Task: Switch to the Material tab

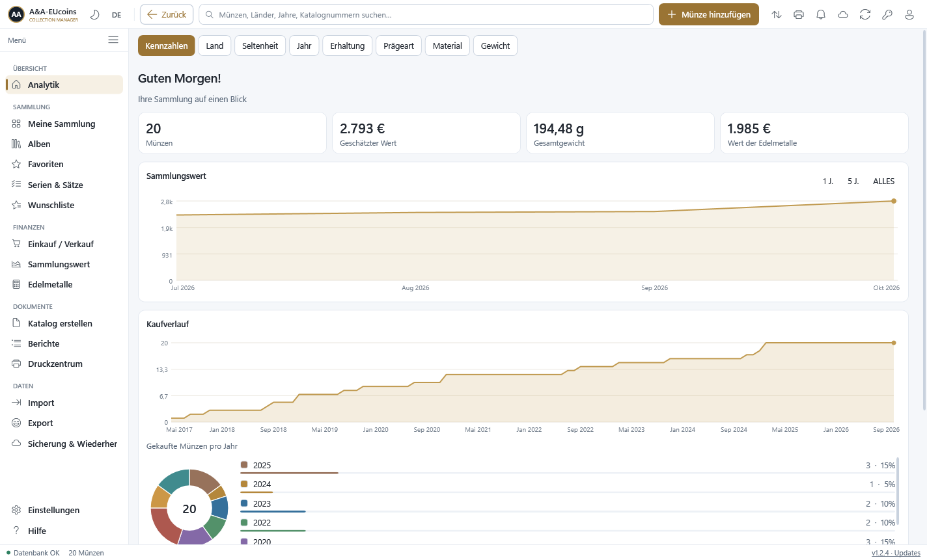Action: [x=447, y=46]
